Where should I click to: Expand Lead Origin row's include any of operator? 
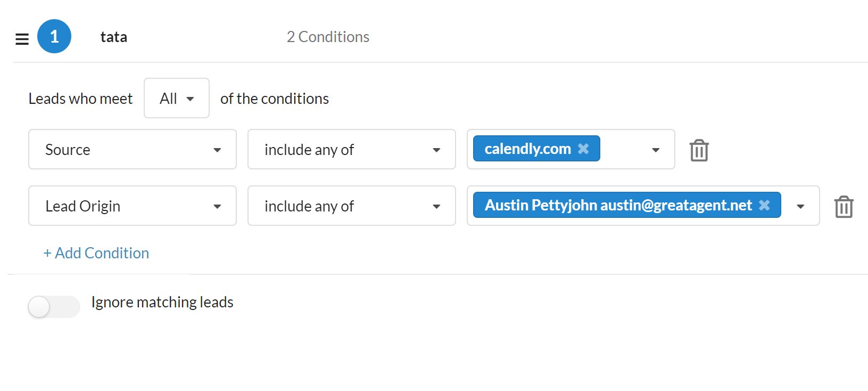tap(351, 206)
